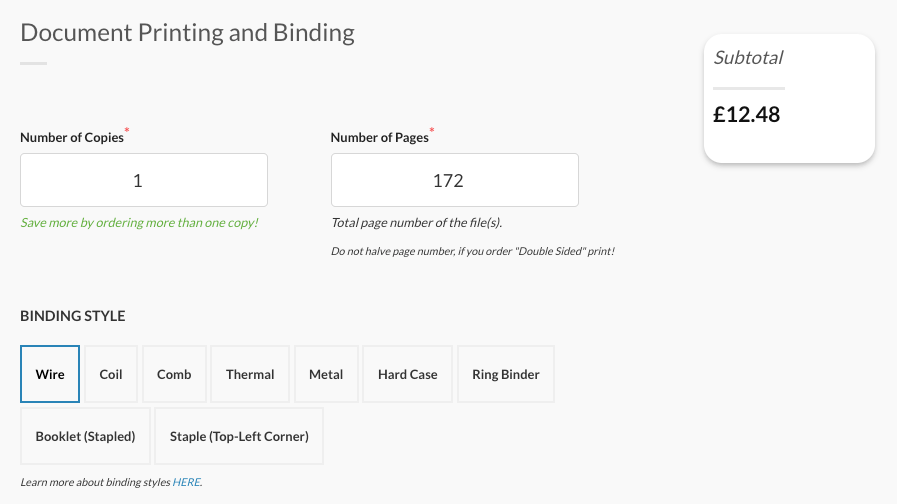Screen dimensions: 897x504
Task: Select the Wire binding style
Action: 50,374
